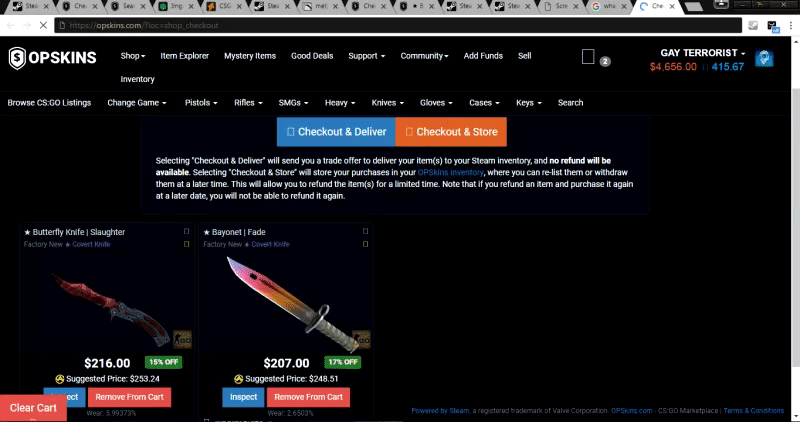
Task: Click the 415.67 credits balance
Action: click(x=728, y=67)
